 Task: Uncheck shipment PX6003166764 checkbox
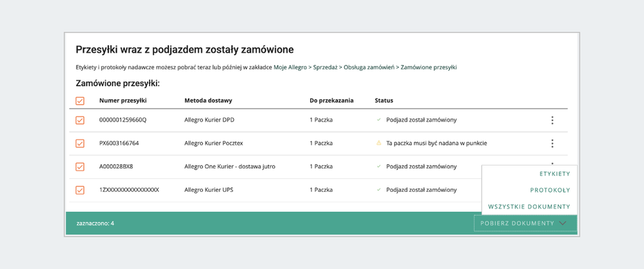click(x=80, y=144)
